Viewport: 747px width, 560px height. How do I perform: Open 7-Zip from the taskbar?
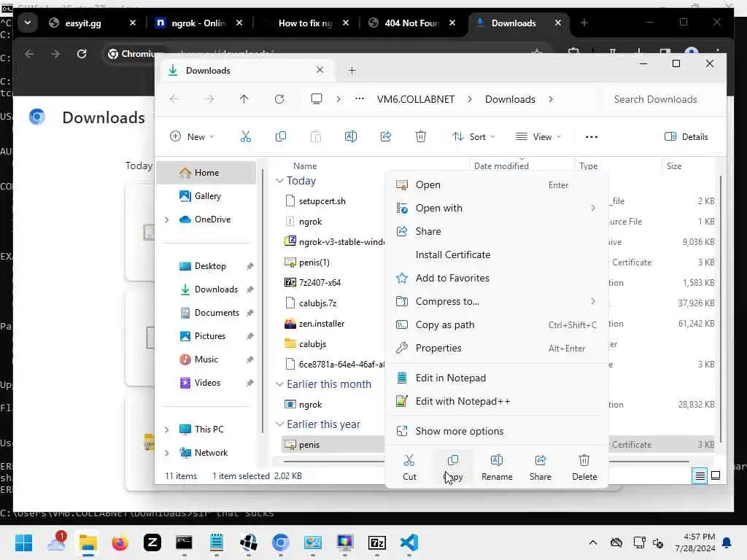(x=377, y=542)
